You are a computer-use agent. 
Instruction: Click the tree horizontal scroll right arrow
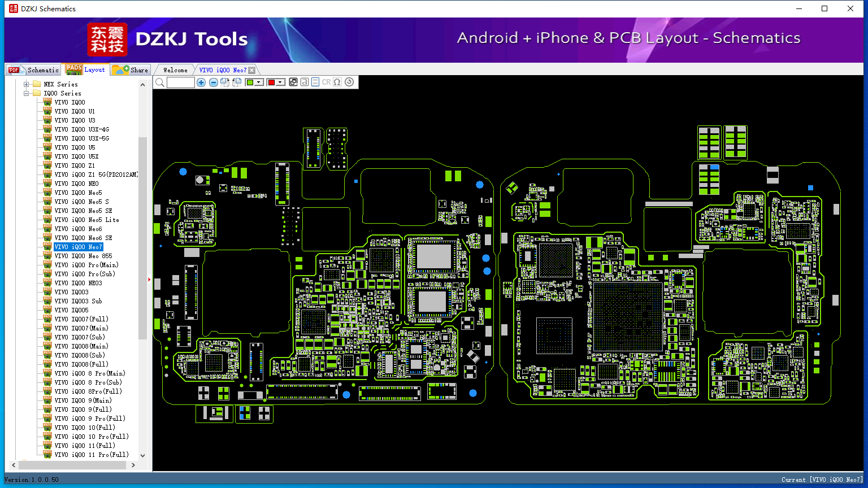click(133, 465)
